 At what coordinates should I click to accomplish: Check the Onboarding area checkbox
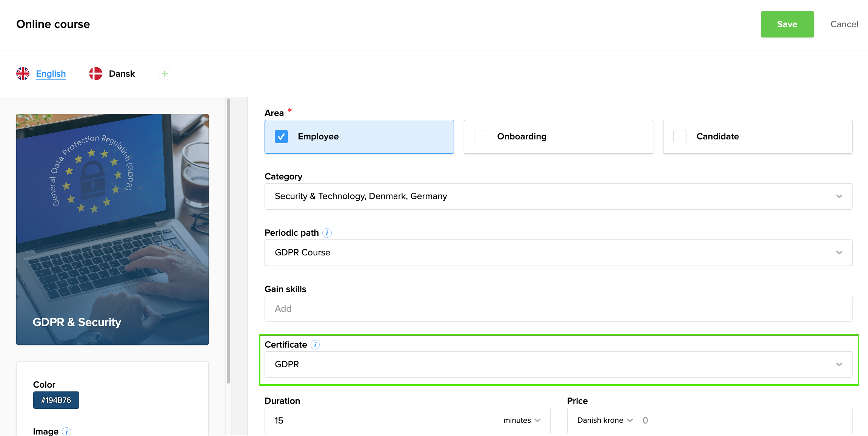click(480, 136)
